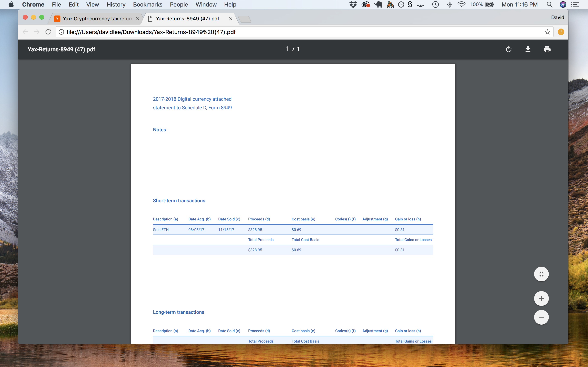This screenshot has width=588, height=367.
Task: Zoom in on the PDF
Action: 541,298
